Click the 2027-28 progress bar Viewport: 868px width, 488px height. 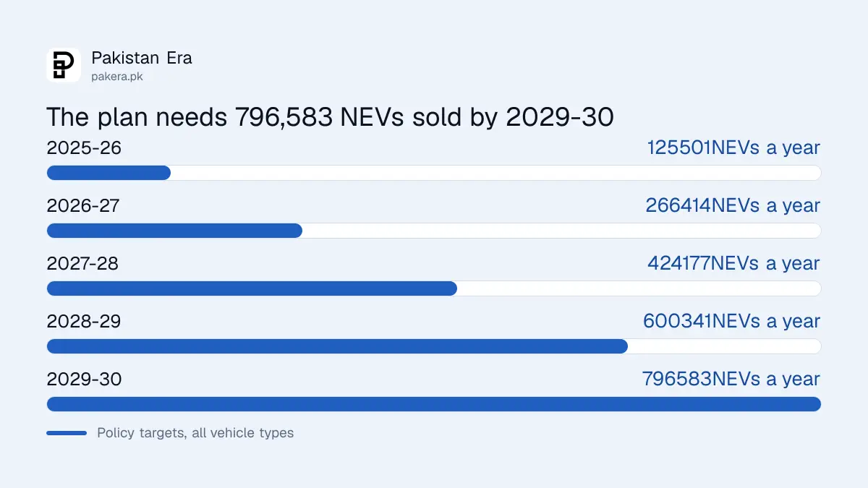coord(434,288)
